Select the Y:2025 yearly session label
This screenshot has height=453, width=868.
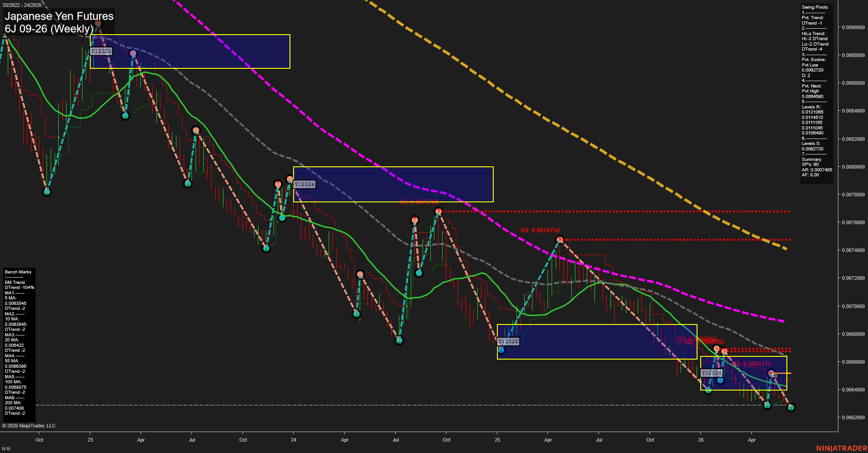tap(508, 341)
